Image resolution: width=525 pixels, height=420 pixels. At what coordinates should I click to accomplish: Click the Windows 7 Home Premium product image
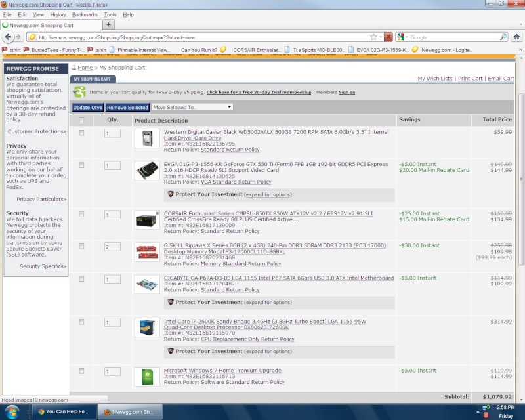147,377
